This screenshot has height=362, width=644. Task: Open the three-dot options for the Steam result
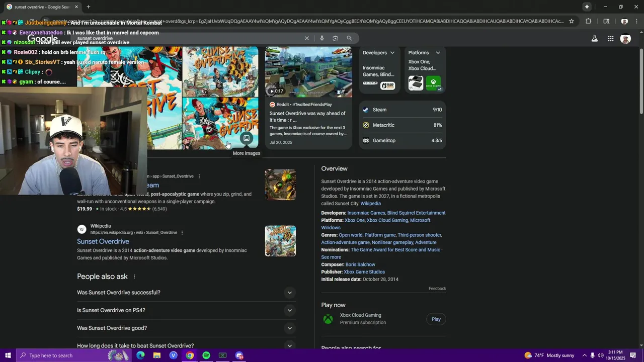tap(199, 176)
